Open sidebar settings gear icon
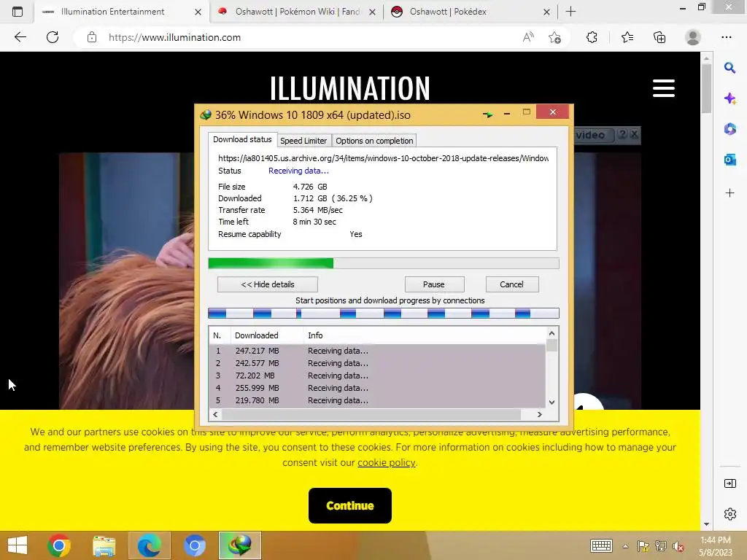This screenshot has height=560, width=747. [x=729, y=514]
